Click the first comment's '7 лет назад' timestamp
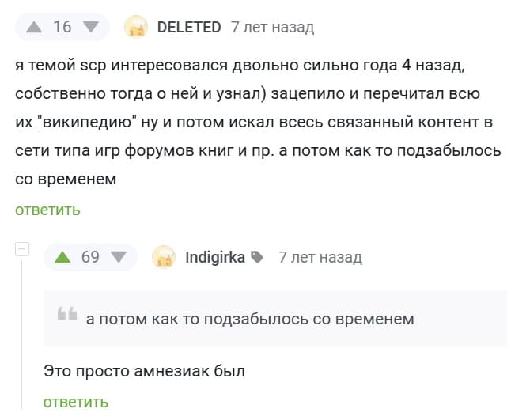The width and height of the screenshot is (511, 420). pyautogui.click(x=272, y=27)
